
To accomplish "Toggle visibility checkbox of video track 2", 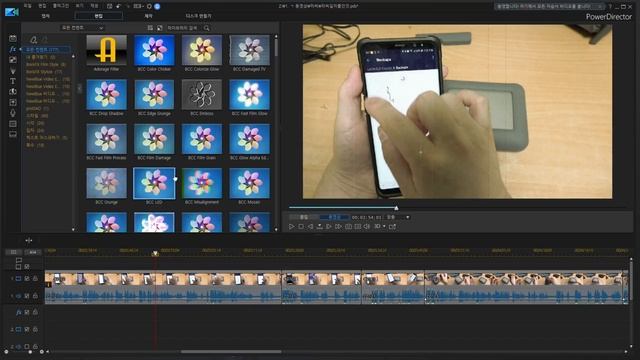I will point(27,329).
